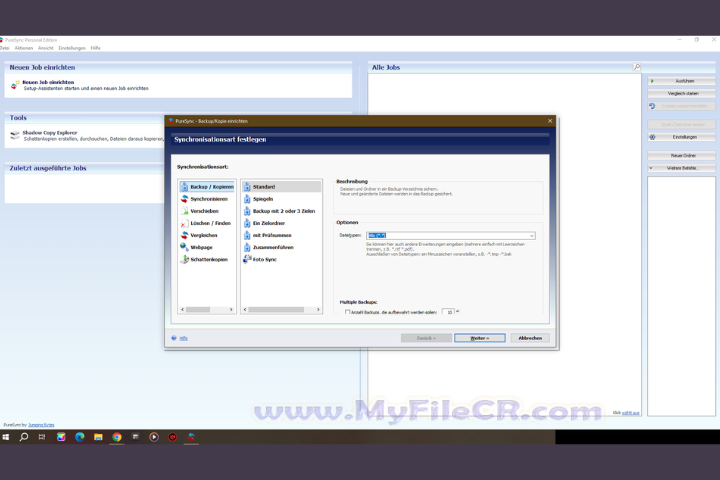Screen dimensions: 720x480
Task: Open the Aktionen menu
Action: coord(23,48)
